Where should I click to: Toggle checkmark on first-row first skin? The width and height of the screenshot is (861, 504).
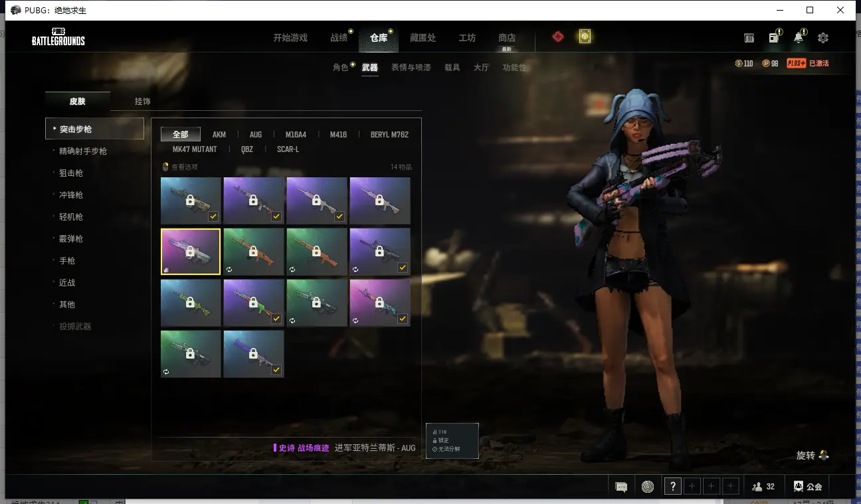click(213, 216)
